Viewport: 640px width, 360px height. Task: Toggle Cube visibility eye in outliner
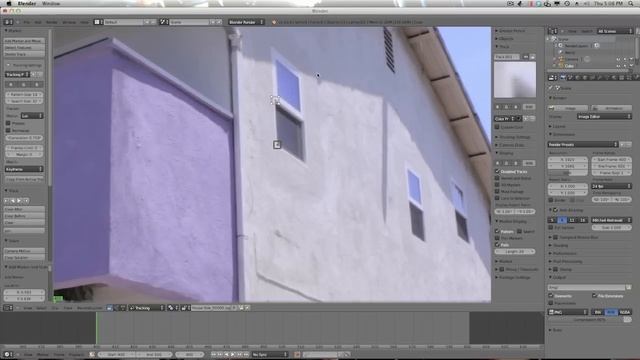click(x=618, y=65)
